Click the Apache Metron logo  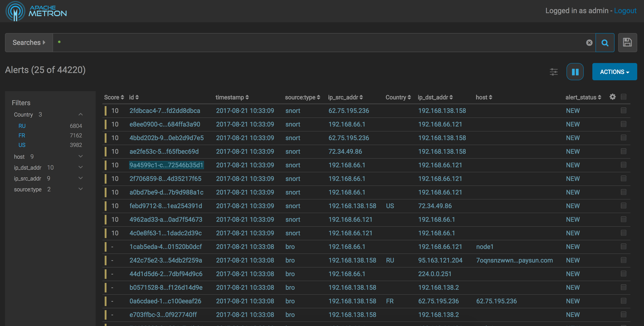click(36, 11)
